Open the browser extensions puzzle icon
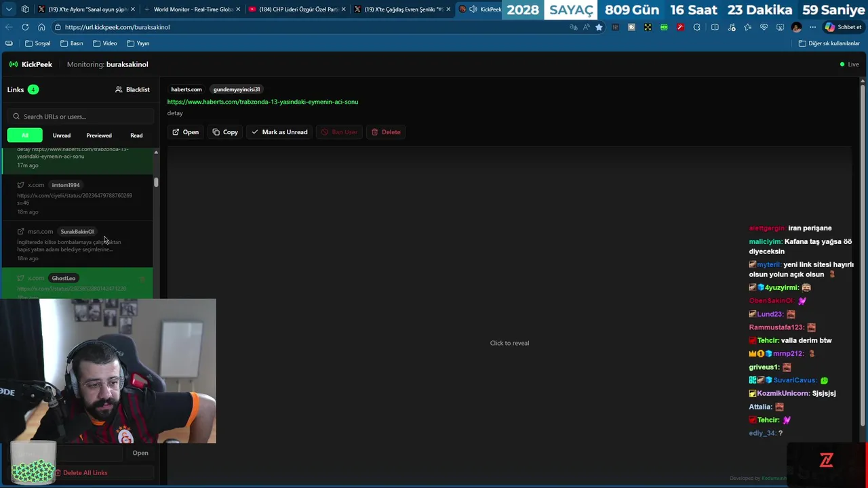868x488 pixels. (697, 27)
